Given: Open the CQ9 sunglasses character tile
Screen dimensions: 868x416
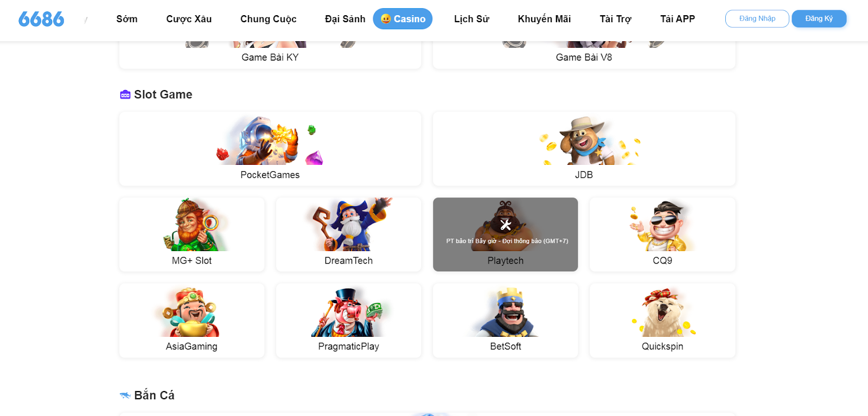Looking at the screenshot, I should pyautogui.click(x=662, y=234).
